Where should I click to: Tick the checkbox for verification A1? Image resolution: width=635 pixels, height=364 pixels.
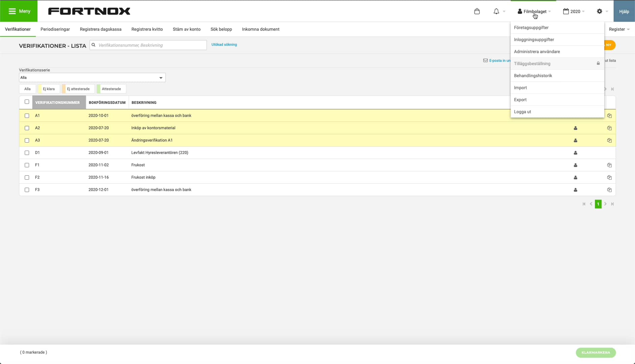tap(27, 116)
